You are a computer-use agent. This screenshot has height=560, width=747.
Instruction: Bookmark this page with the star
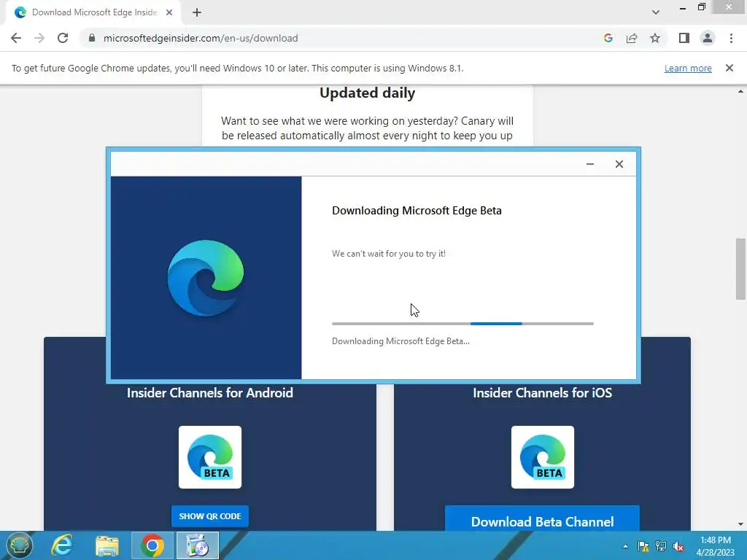[655, 38]
